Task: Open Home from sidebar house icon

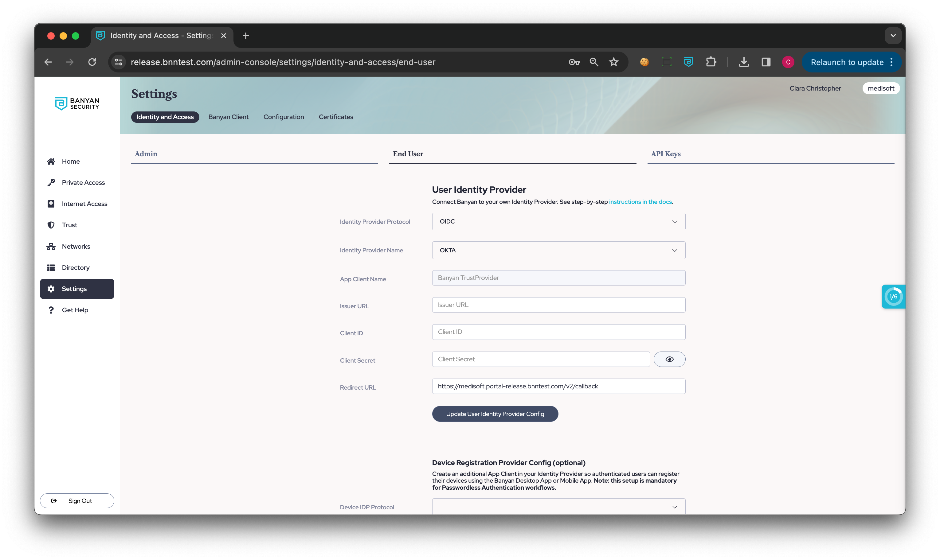Action: point(51,161)
